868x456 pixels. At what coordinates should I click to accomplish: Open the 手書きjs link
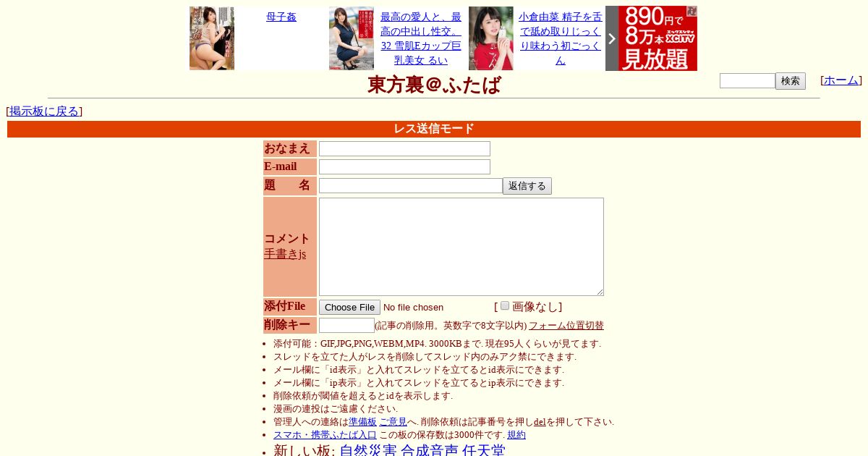tap(285, 254)
